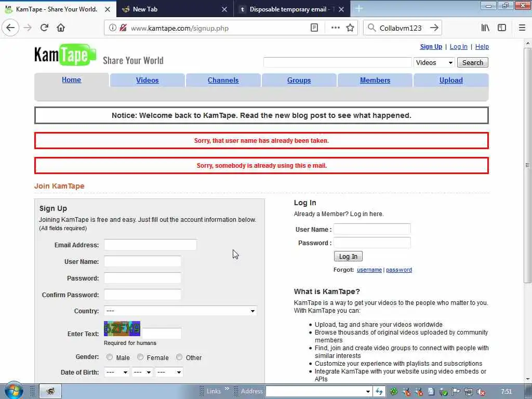The width and height of the screenshot is (532, 399).
Task: Click the forgot username link
Action: 369,270
